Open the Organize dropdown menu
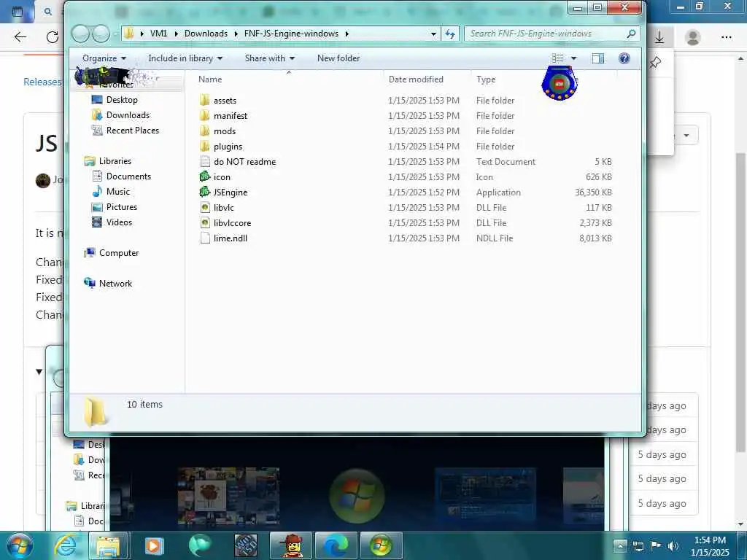The image size is (747, 560). (104, 58)
